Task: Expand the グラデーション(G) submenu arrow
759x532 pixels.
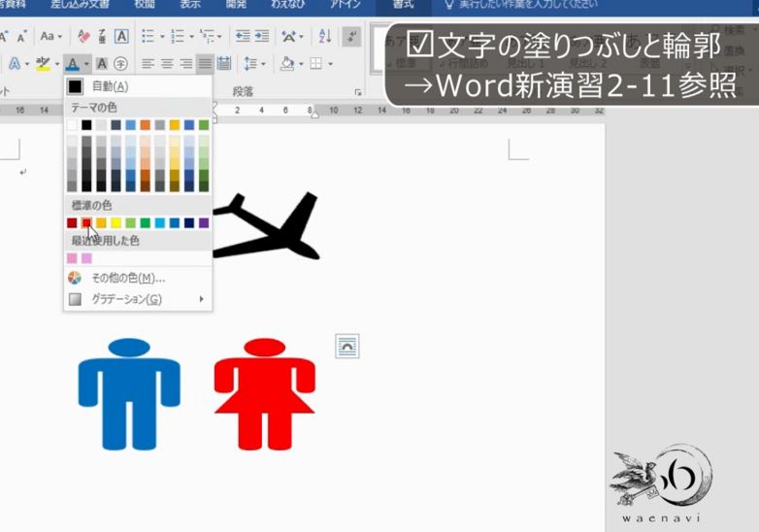Action: click(201, 299)
